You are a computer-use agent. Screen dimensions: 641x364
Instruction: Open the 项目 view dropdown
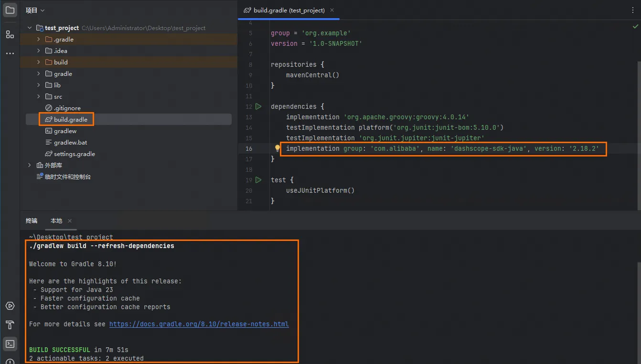35,10
